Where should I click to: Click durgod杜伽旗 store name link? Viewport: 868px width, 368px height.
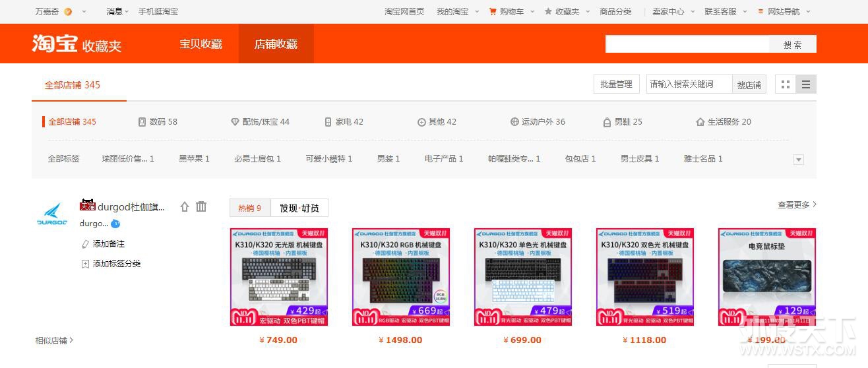[x=131, y=207]
